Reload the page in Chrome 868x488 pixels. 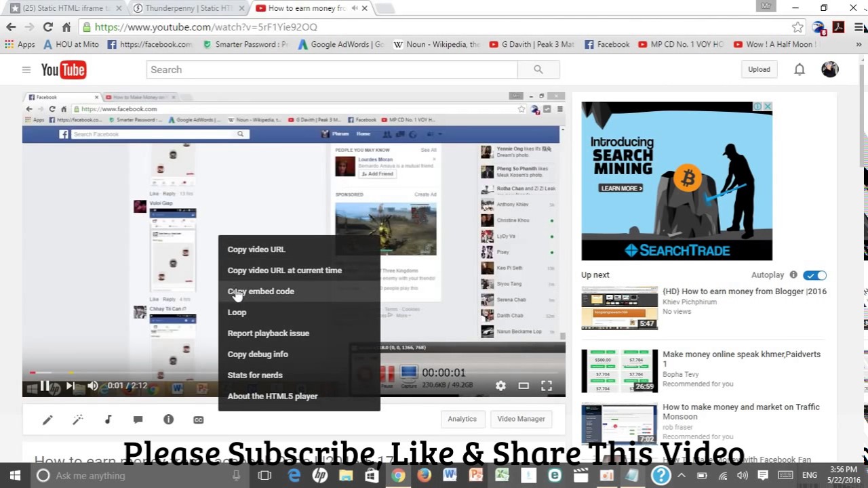[x=47, y=27]
